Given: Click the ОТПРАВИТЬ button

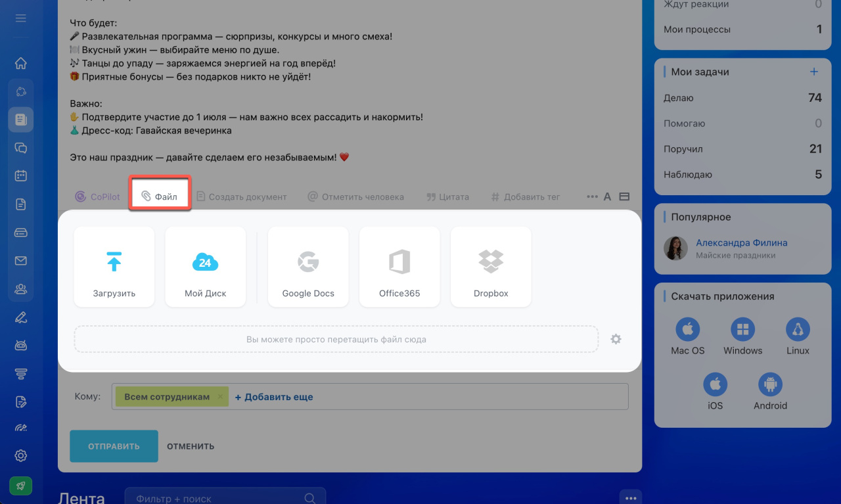Looking at the screenshot, I should [114, 446].
